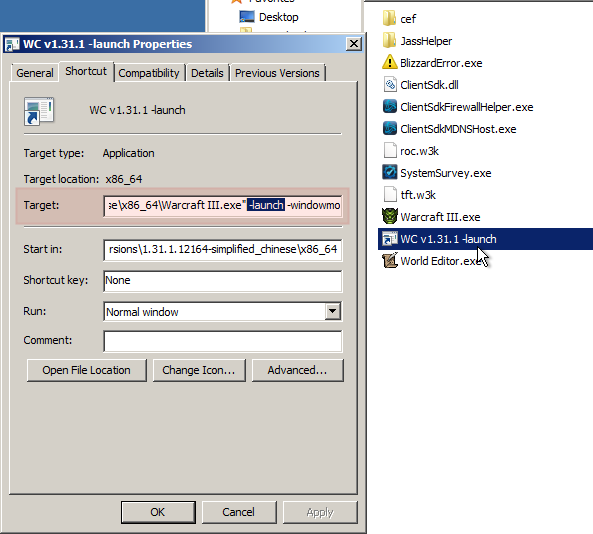This screenshot has height=534, width=593.
Task: Select the ClientSdkFirewallHelper.exe icon
Action: click(390, 106)
